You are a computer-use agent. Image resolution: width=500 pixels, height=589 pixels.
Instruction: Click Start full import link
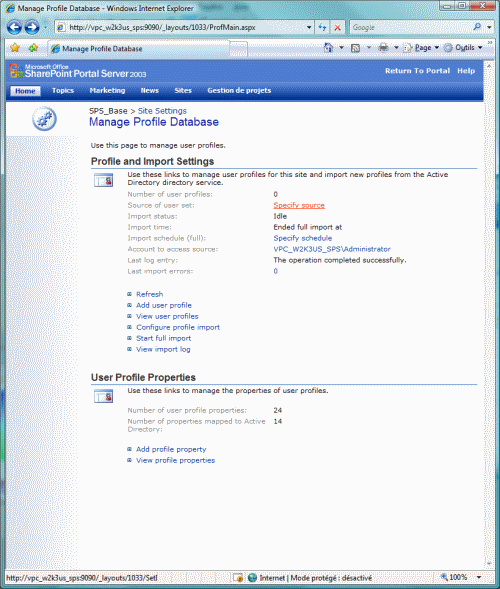point(163,338)
